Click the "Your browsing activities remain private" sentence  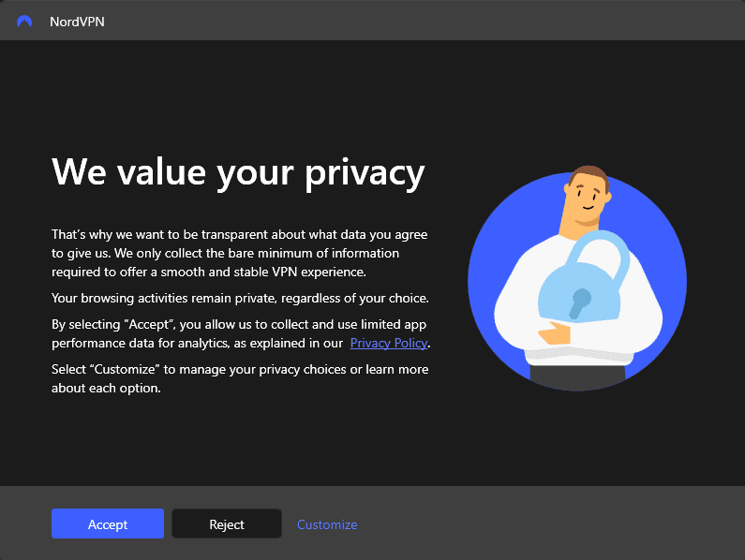[x=239, y=299]
